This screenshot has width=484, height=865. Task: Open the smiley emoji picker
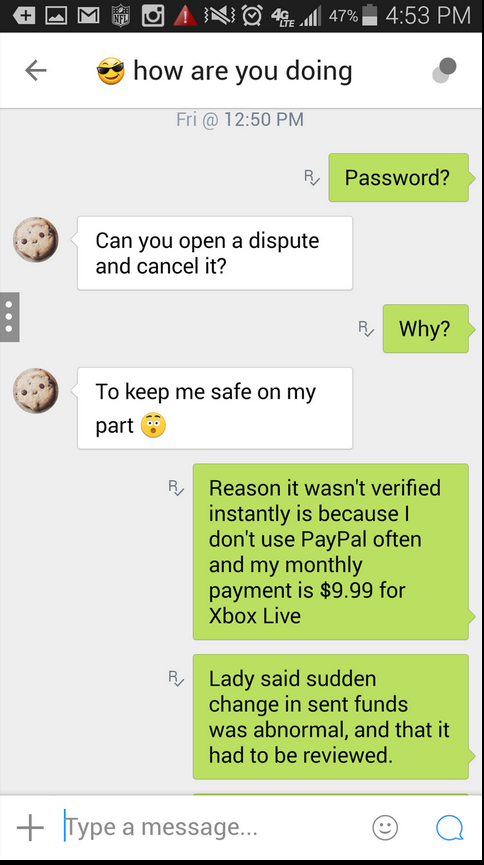point(385,827)
